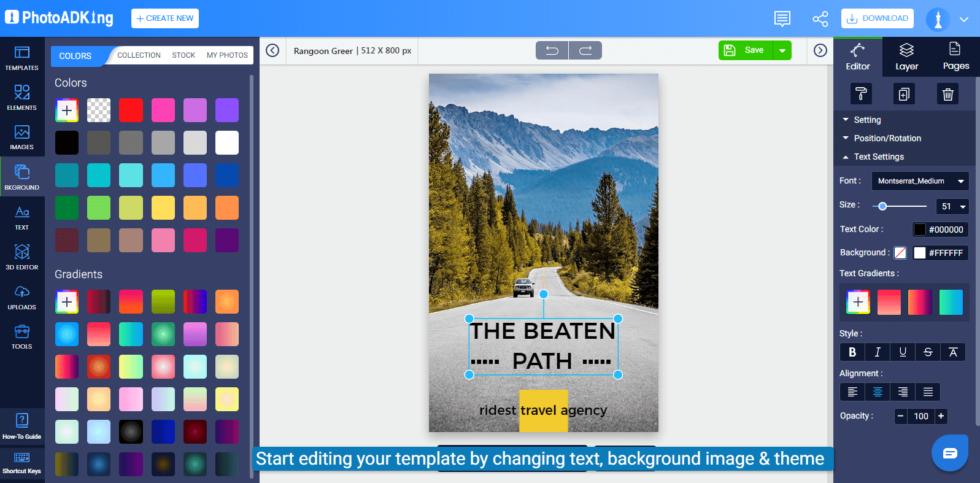Open the Uploads sidebar panel
Viewport: 980px width, 483px height.
coord(22,297)
